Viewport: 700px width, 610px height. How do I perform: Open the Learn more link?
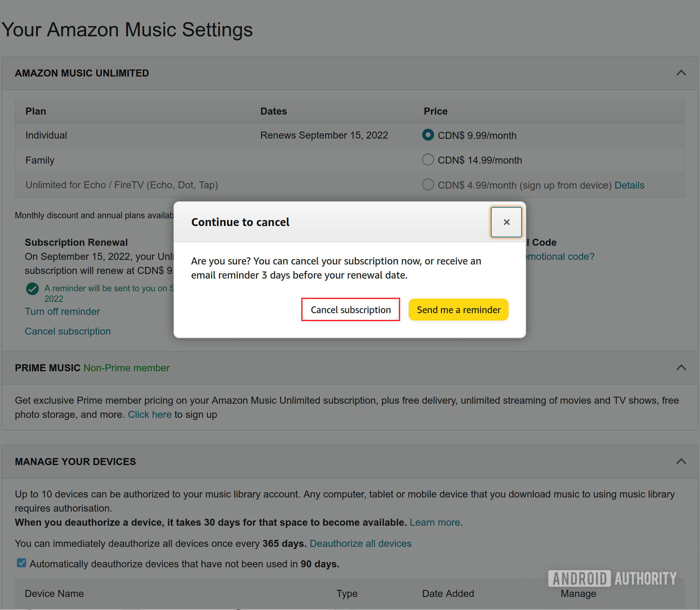435,522
